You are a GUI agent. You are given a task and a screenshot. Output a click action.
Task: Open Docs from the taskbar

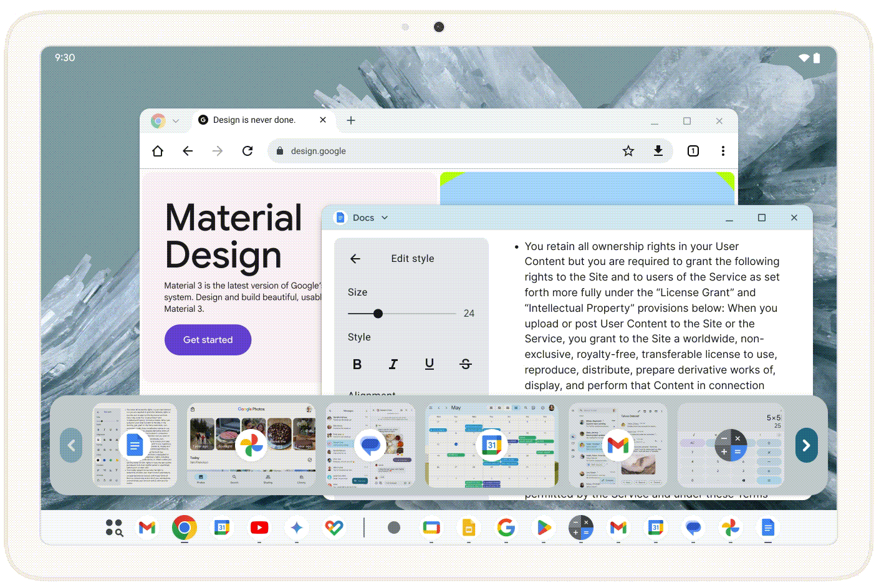tap(768, 528)
